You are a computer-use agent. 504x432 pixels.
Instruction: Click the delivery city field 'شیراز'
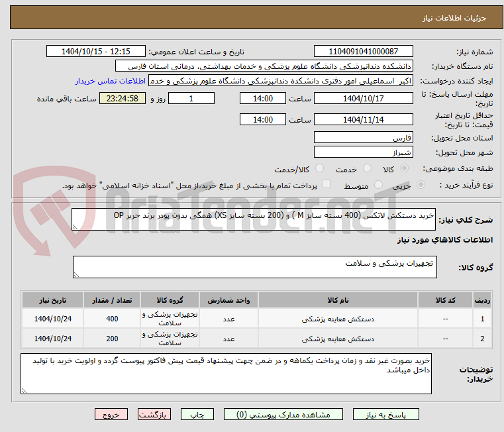coord(363,152)
